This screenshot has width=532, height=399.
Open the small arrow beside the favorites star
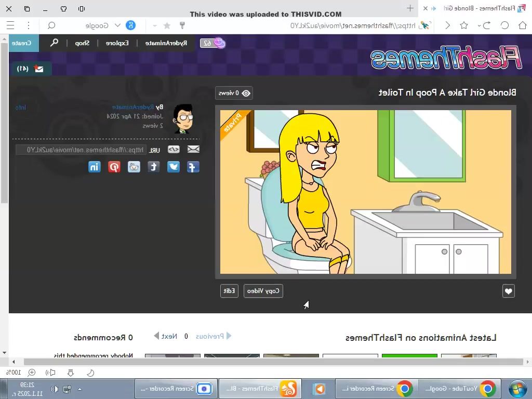click(x=155, y=26)
